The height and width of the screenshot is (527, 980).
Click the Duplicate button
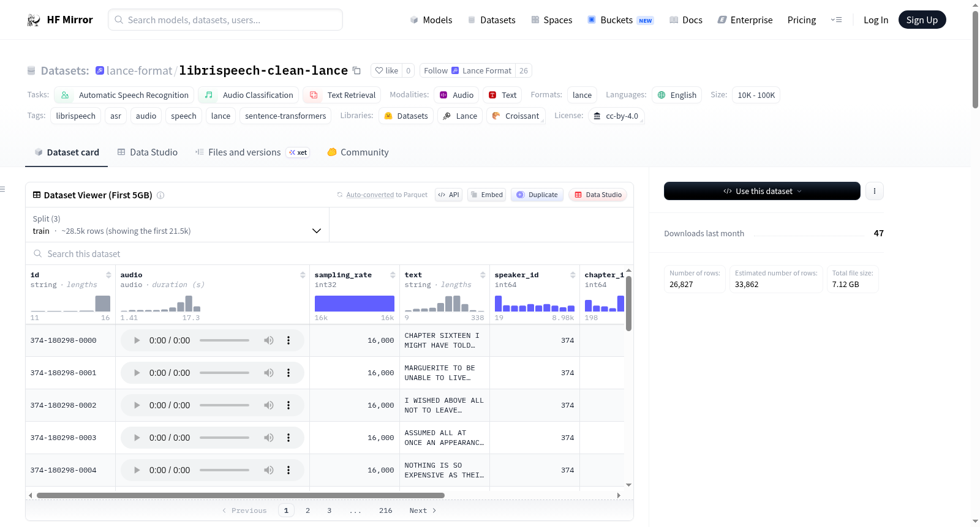pos(537,195)
